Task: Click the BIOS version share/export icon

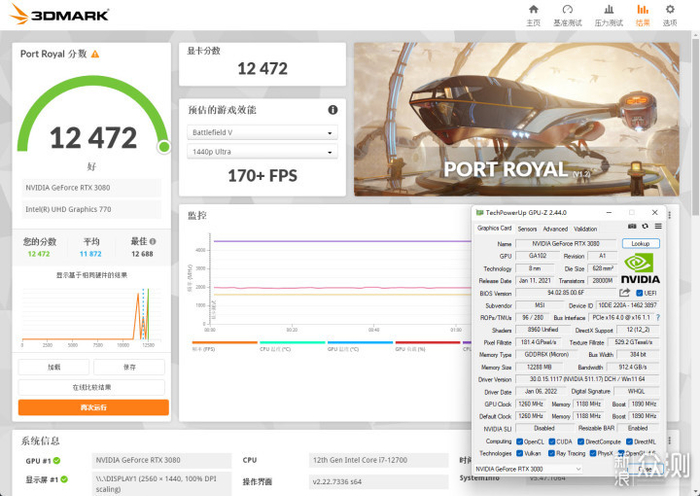Action: click(x=625, y=293)
